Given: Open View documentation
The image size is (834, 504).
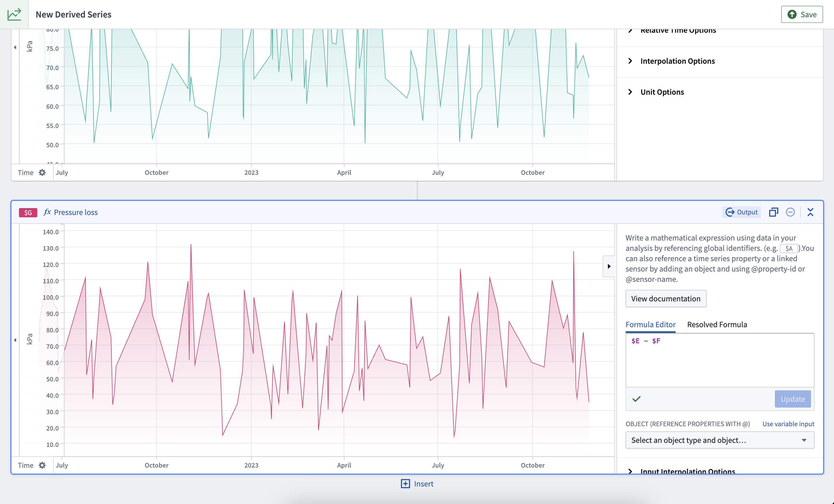Looking at the screenshot, I should click(x=666, y=298).
